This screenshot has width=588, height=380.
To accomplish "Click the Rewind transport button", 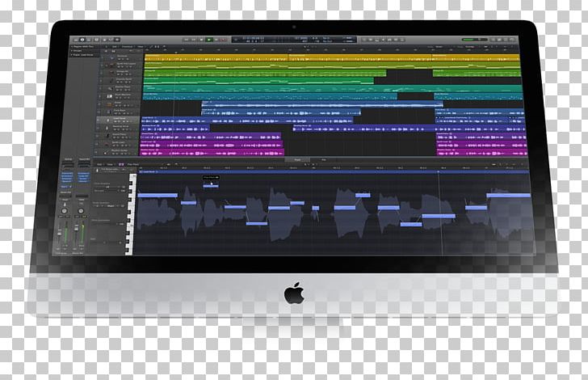I will pos(187,40).
